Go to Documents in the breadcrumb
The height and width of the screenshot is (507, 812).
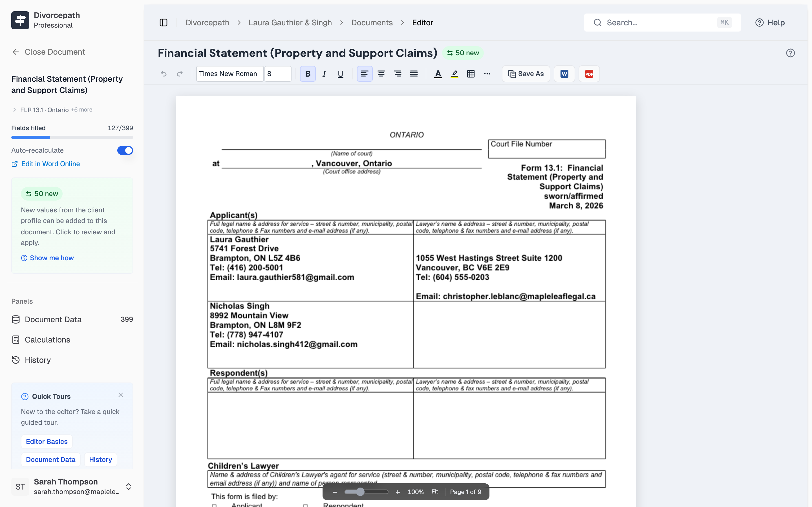pos(372,23)
